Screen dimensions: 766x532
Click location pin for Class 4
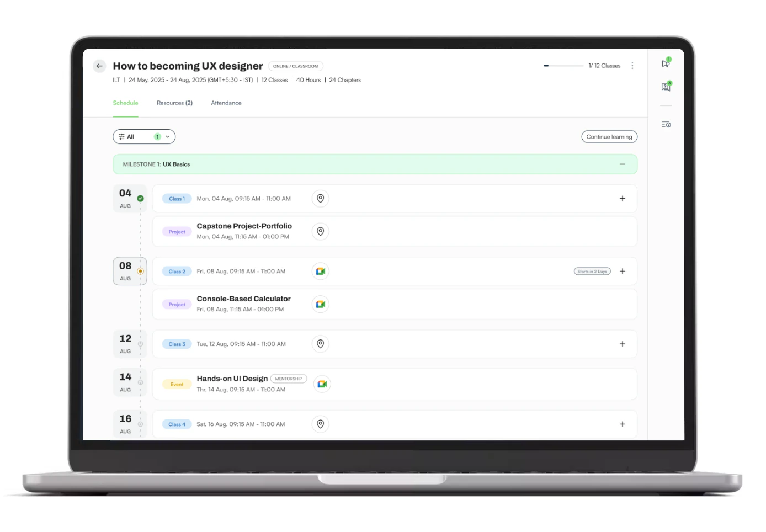tap(321, 424)
